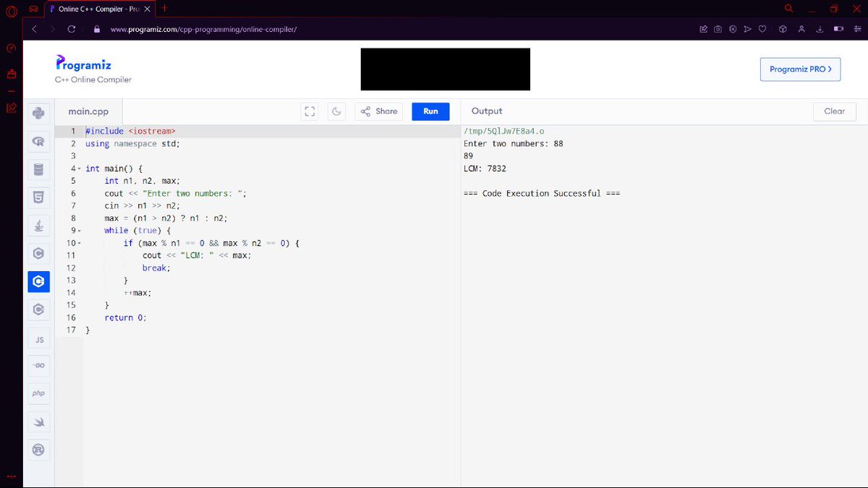Open browser downloads icon
The image size is (868, 488).
820,29
